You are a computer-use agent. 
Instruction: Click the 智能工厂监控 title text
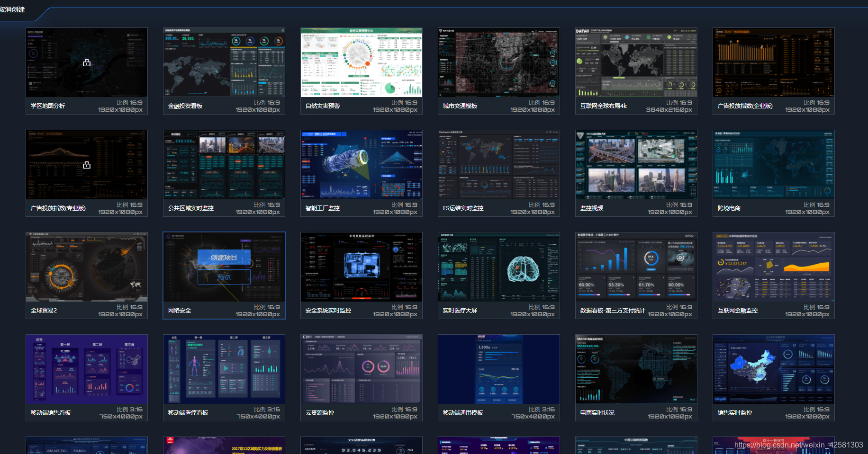(x=323, y=208)
